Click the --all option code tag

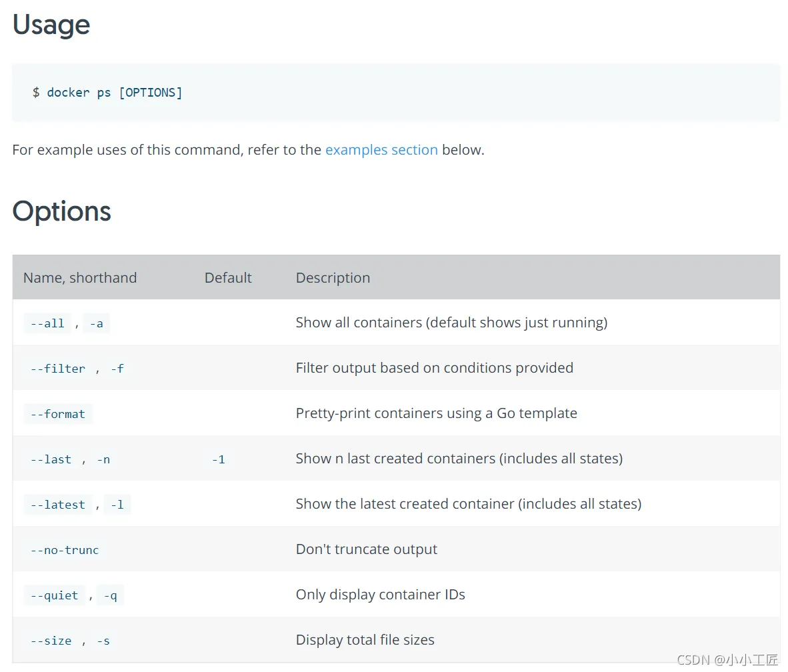47,323
